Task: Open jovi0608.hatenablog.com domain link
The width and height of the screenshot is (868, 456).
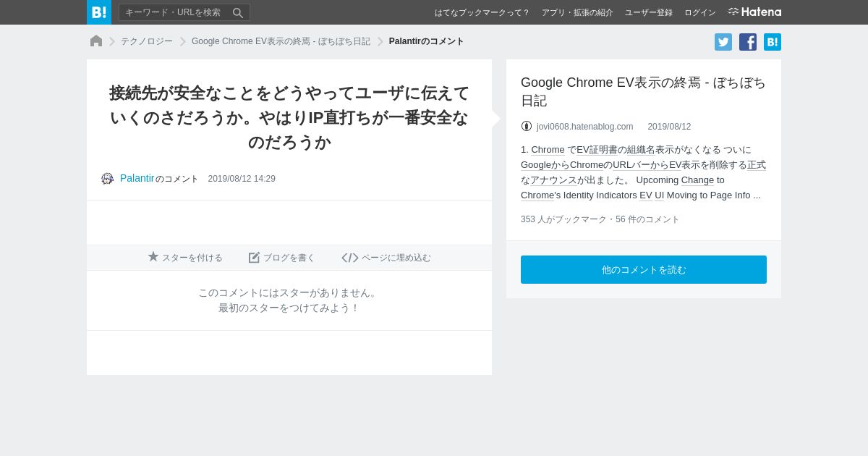Action: [584, 127]
